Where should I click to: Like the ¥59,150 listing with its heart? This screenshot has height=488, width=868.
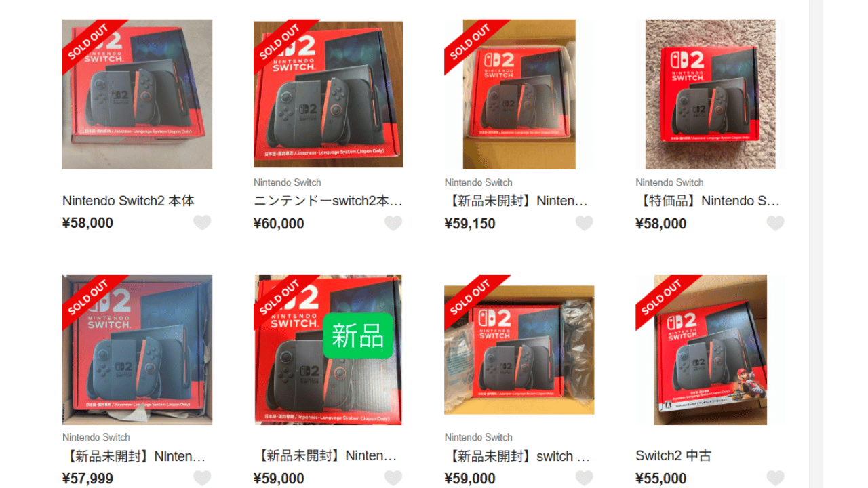(585, 223)
